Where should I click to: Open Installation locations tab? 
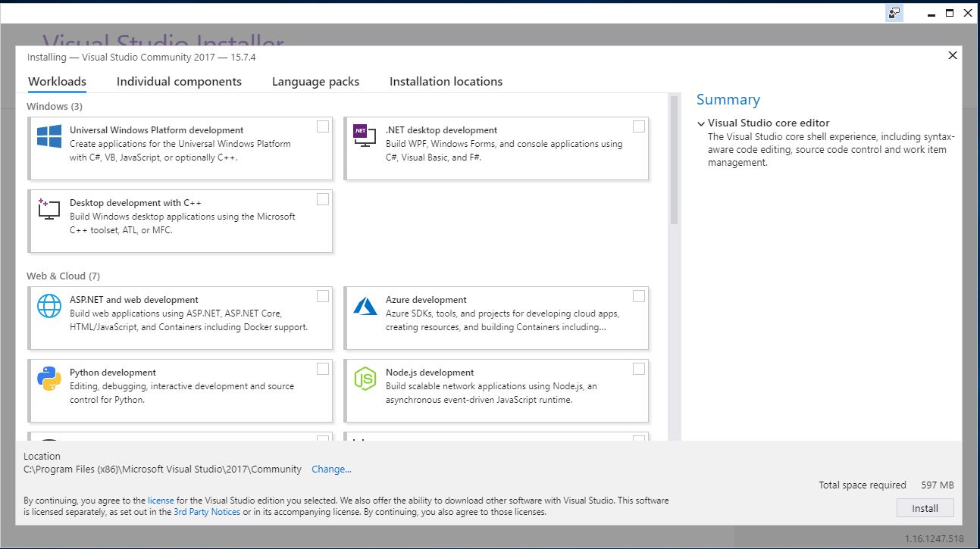pyautogui.click(x=446, y=82)
